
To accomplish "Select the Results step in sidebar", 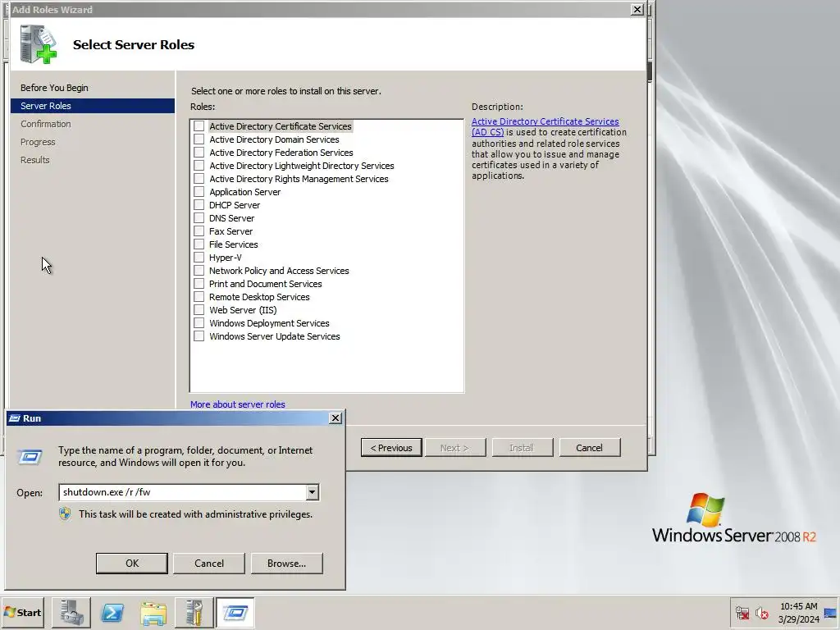I will pyautogui.click(x=34, y=160).
